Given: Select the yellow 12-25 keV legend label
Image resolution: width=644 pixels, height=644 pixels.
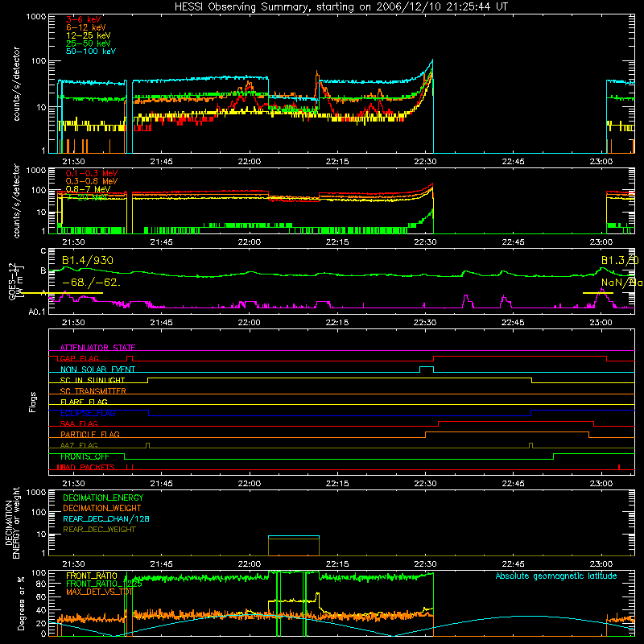Looking at the screenshot, I should [x=88, y=35].
